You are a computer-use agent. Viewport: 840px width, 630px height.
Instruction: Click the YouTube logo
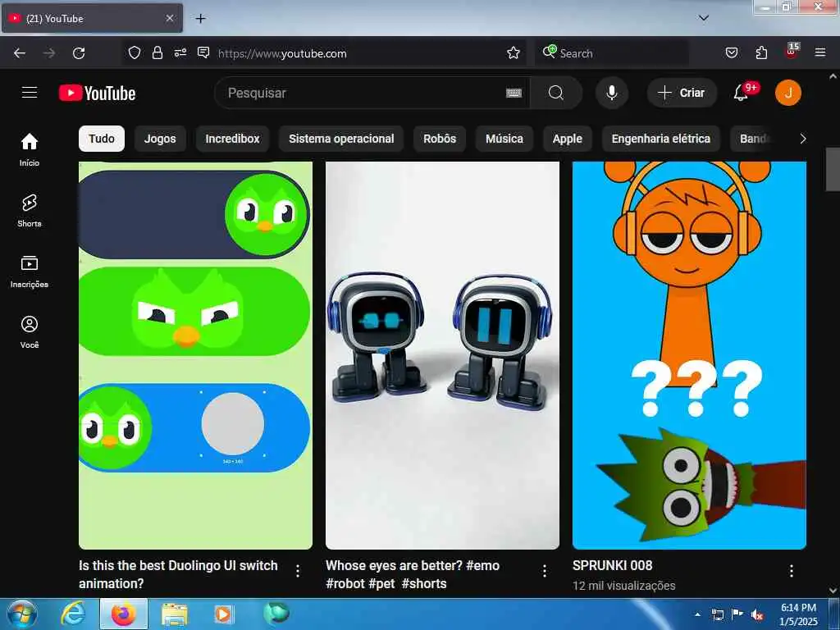point(97,94)
